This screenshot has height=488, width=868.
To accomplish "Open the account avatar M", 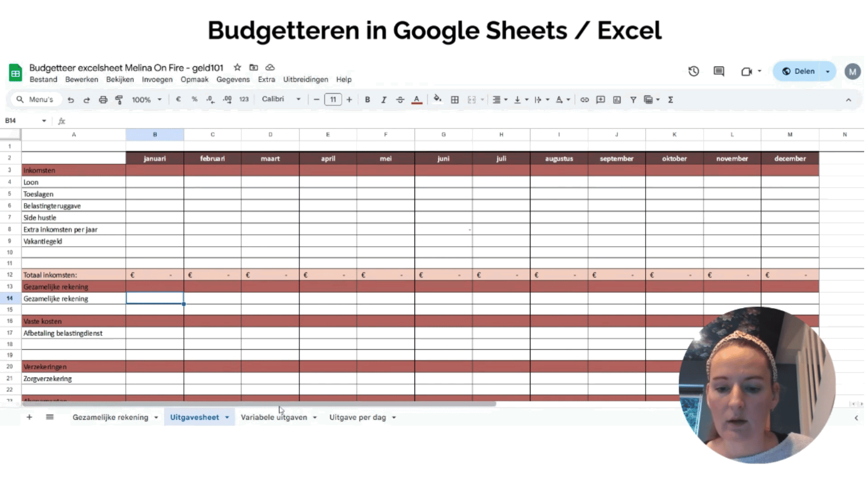I will click(852, 71).
